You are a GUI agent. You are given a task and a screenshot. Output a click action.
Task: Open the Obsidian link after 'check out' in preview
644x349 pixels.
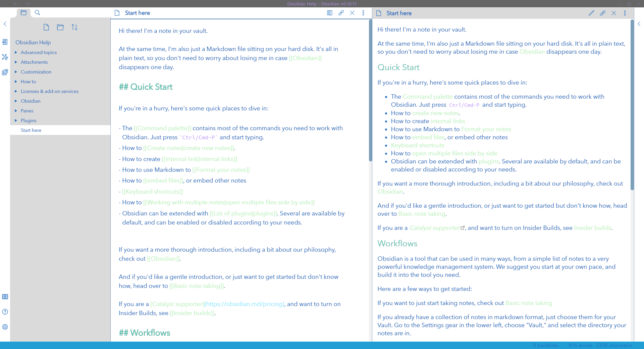click(390, 192)
